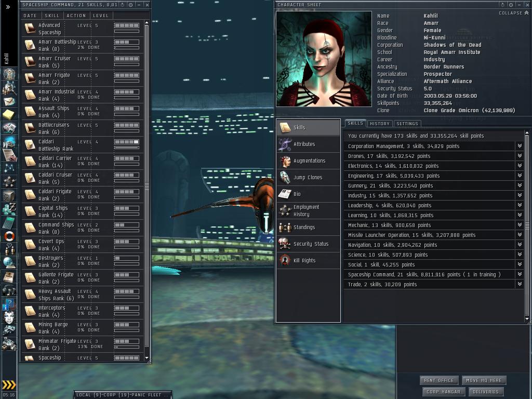Expand the Learning skill group
532x399 pixels.
(520, 215)
